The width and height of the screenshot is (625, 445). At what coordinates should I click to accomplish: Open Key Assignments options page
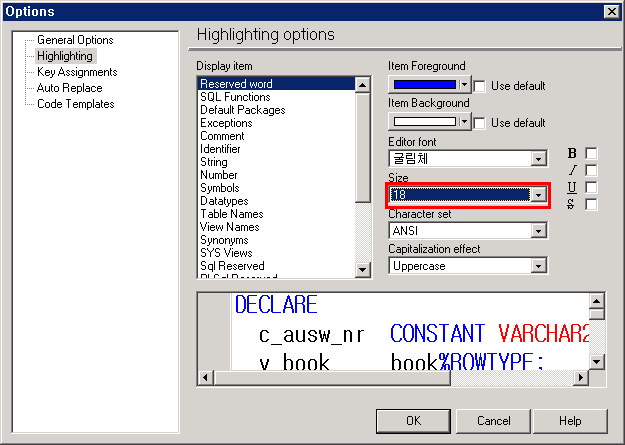tap(77, 72)
